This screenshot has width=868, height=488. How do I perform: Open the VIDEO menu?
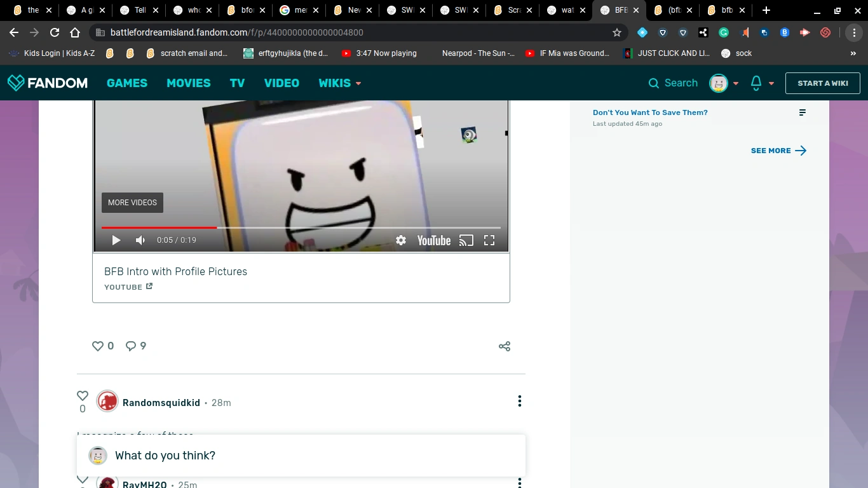tap(281, 83)
